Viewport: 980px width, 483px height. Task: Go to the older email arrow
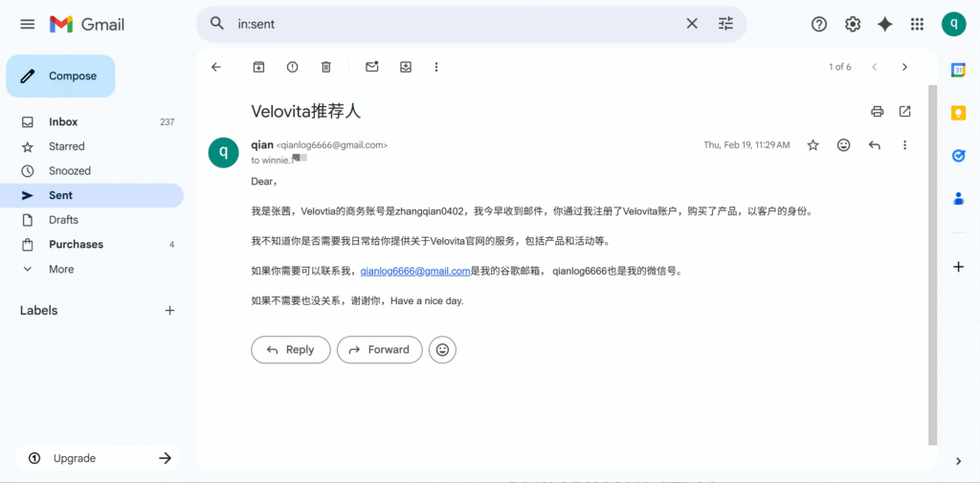(x=904, y=67)
